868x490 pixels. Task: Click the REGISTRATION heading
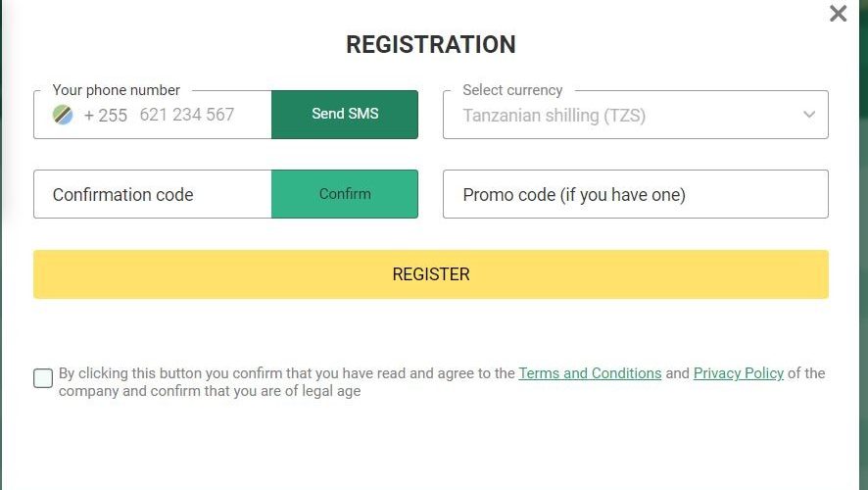pos(431,44)
